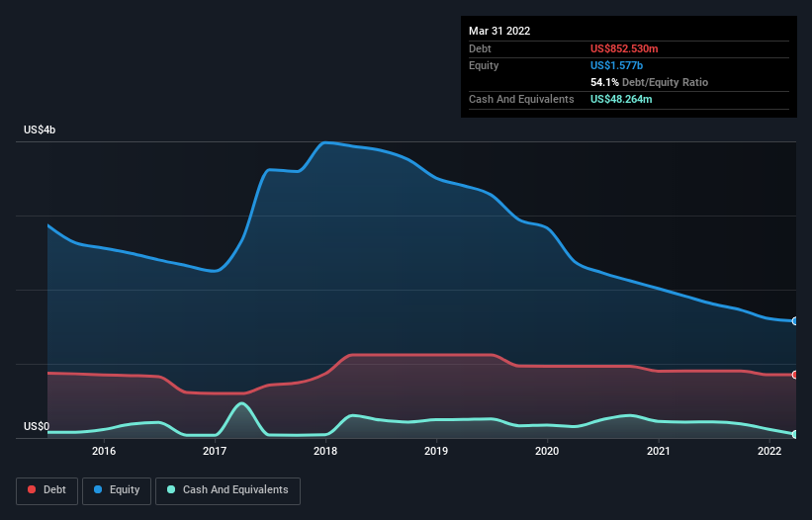Toggle the Equity series legend button
The height and width of the screenshot is (520, 812).
pos(117,490)
